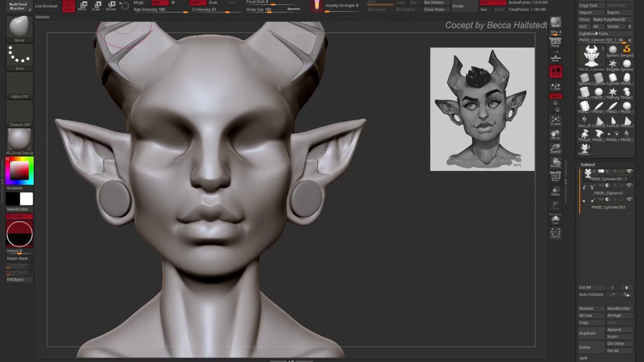The image size is (644, 362).
Task: Select the PolyMesh3D star tool icon
Action: tap(613, 65)
